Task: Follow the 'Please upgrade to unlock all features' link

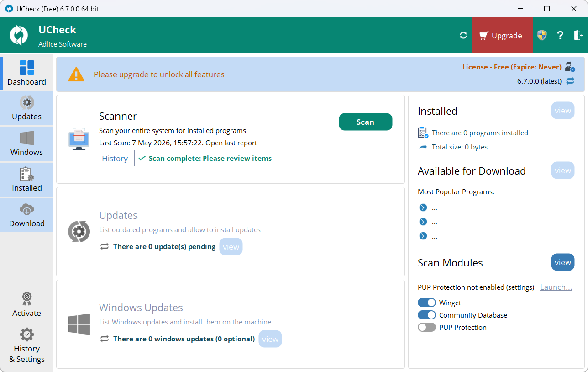Action: 159,74
